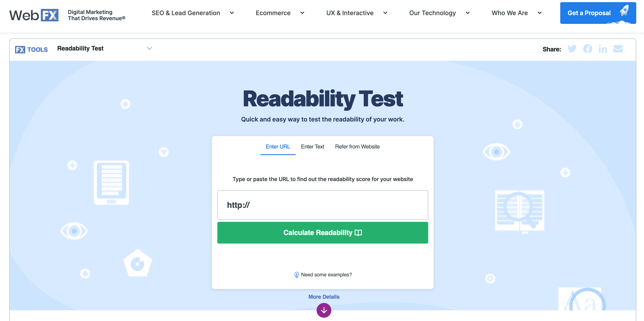Click the FX Tools logo

tap(31, 49)
